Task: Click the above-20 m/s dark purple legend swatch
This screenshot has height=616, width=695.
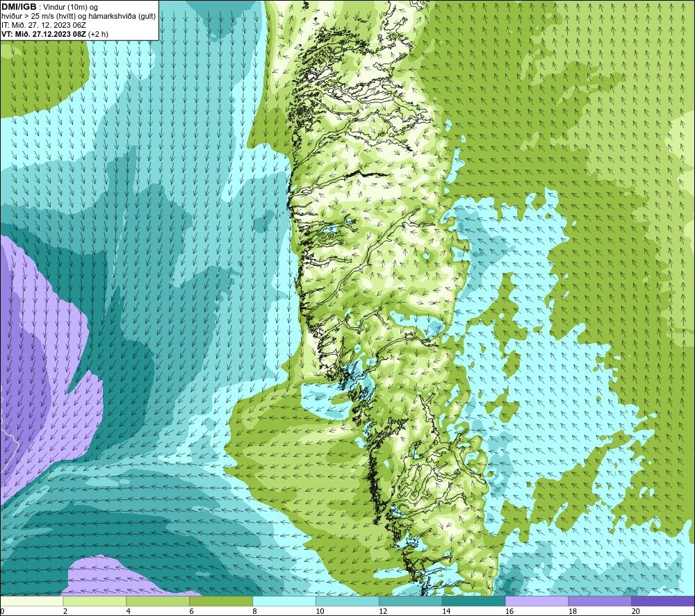Action: (662, 601)
